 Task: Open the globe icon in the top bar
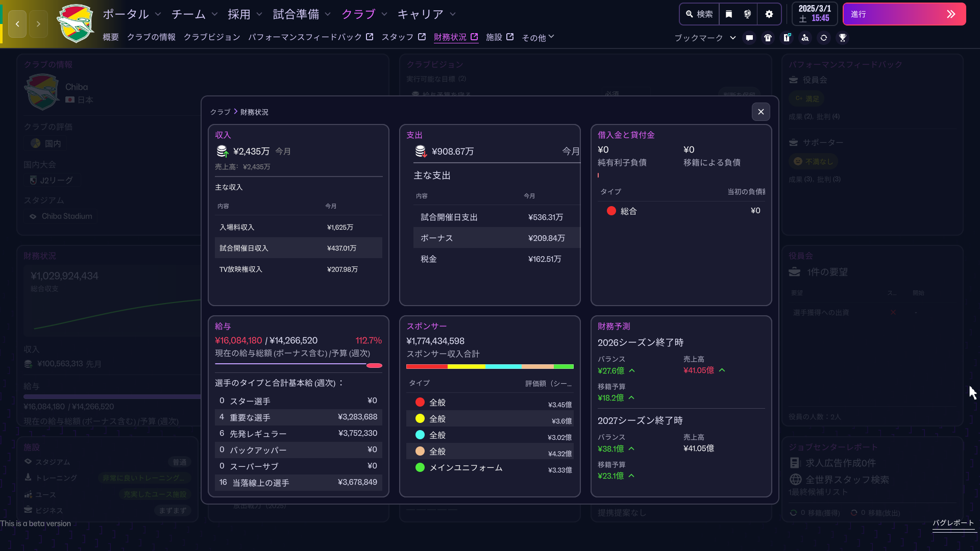point(748,14)
